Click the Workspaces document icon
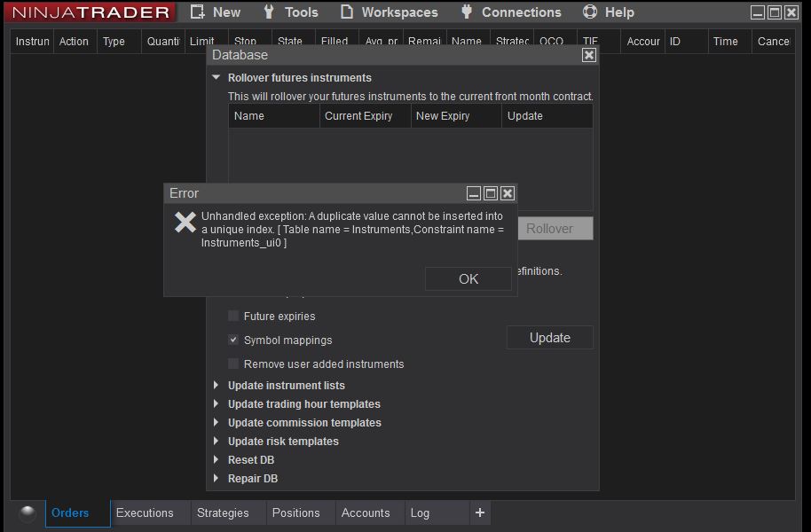Viewport: 811px width, 532px height. pos(347,12)
